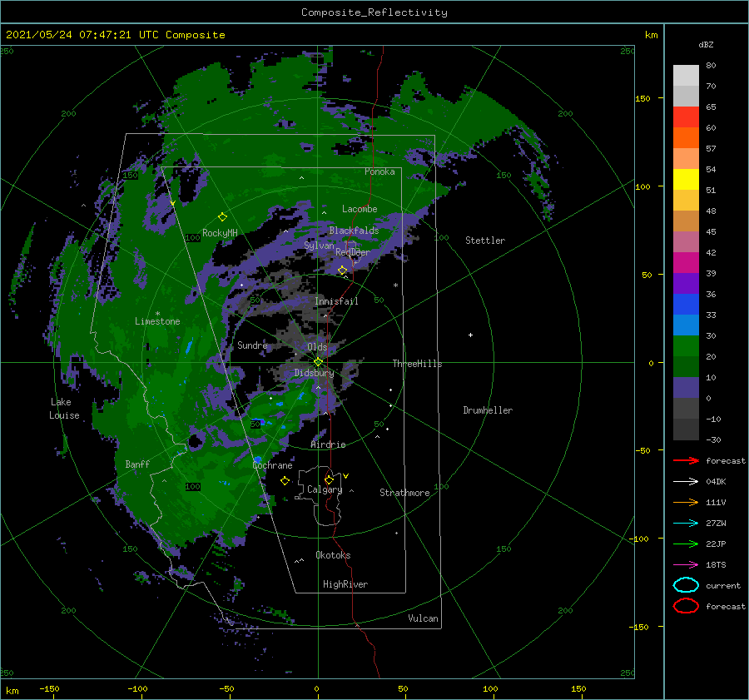Click the white asterisk above Limestone

coord(157,314)
